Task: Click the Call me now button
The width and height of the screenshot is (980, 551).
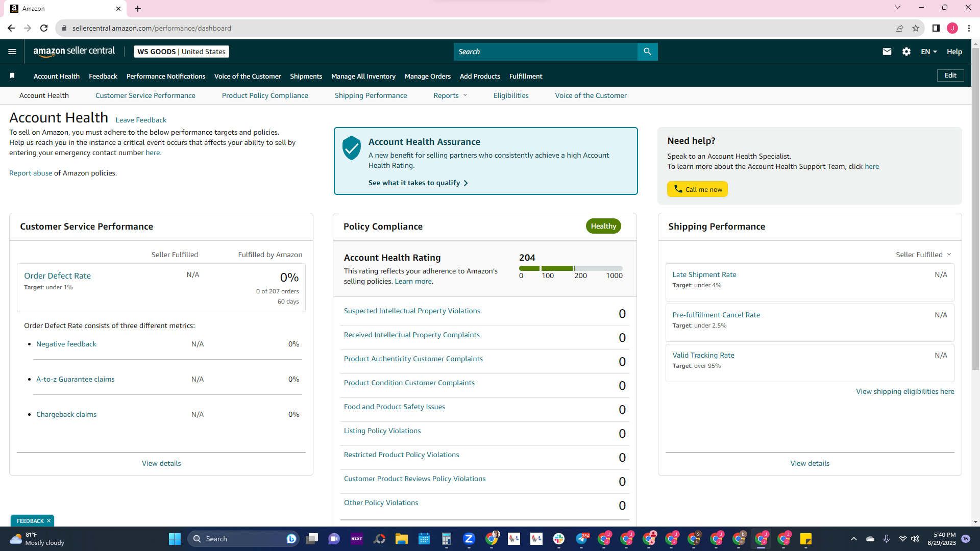Action: coord(697,189)
